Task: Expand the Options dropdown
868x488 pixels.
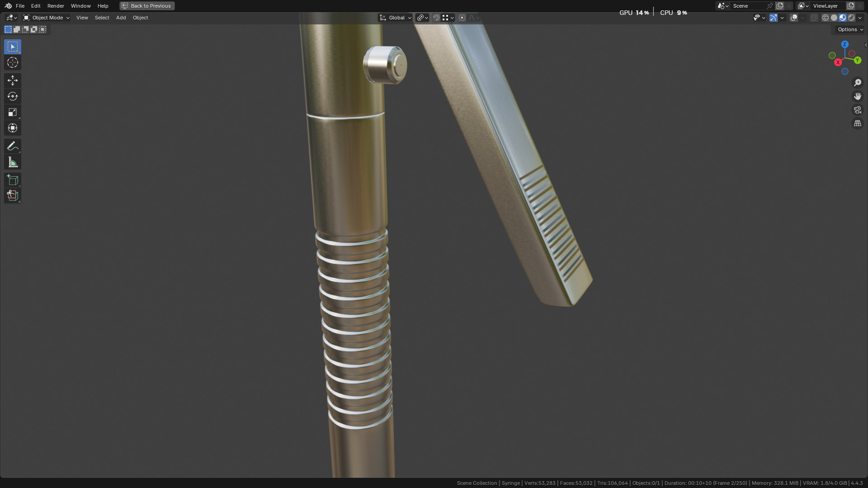Action: tap(850, 29)
